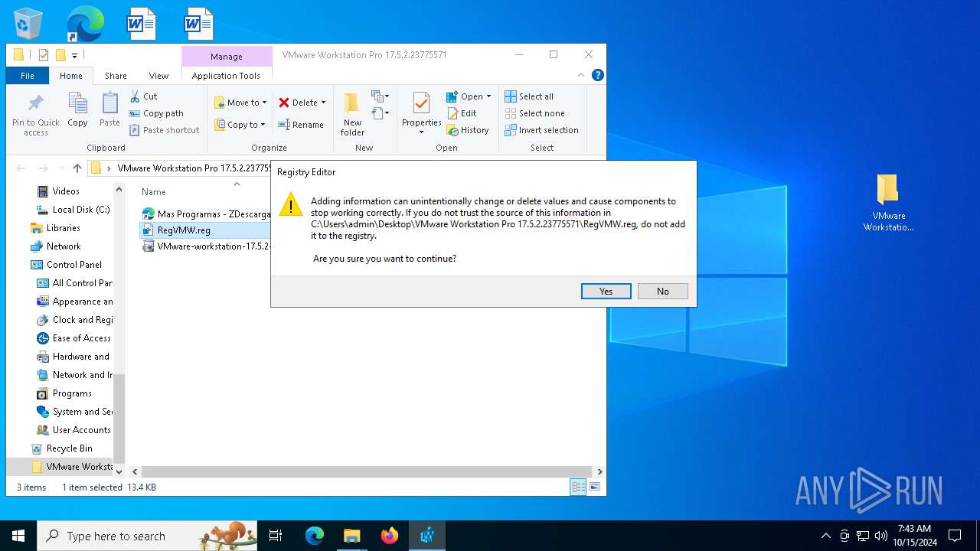Open the Recycle Bin desktop icon
The image size is (980, 551).
click(28, 23)
